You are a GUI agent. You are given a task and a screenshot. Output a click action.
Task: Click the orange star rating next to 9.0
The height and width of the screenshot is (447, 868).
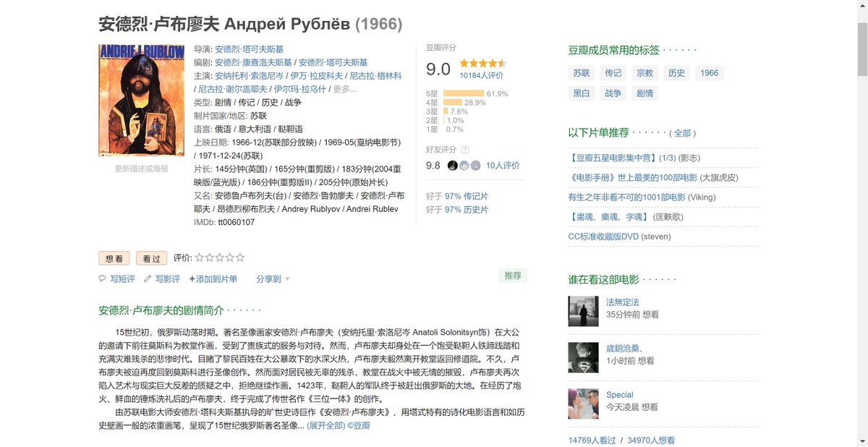482,64
